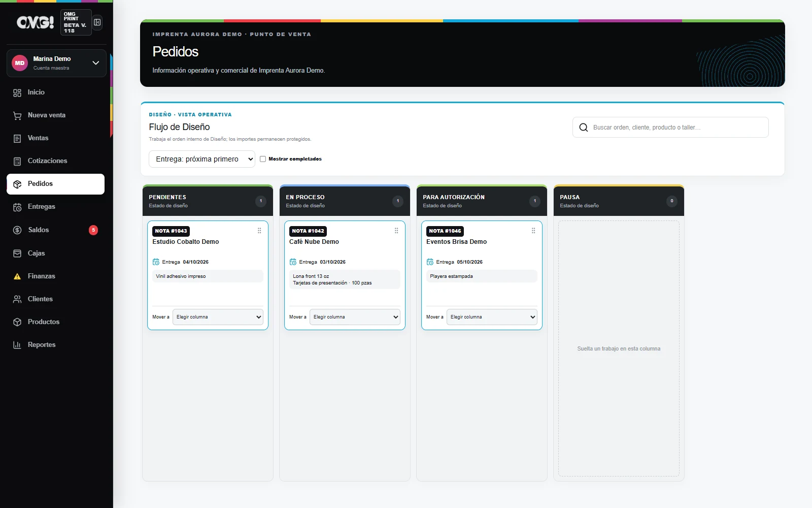Click the Productos cube icon
The height and width of the screenshot is (508, 812).
point(17,322)
